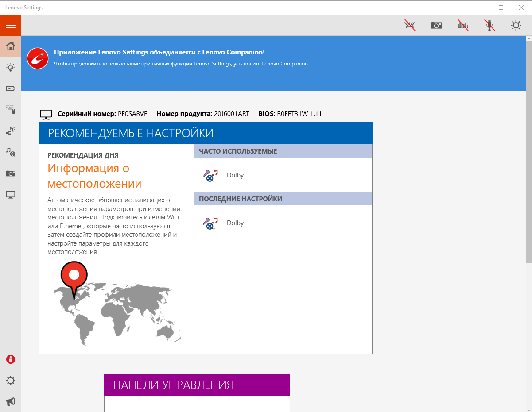Minimize the Lenovo Settings window
The width and height of the screenshot is (532, 412).
pos(481,7)
